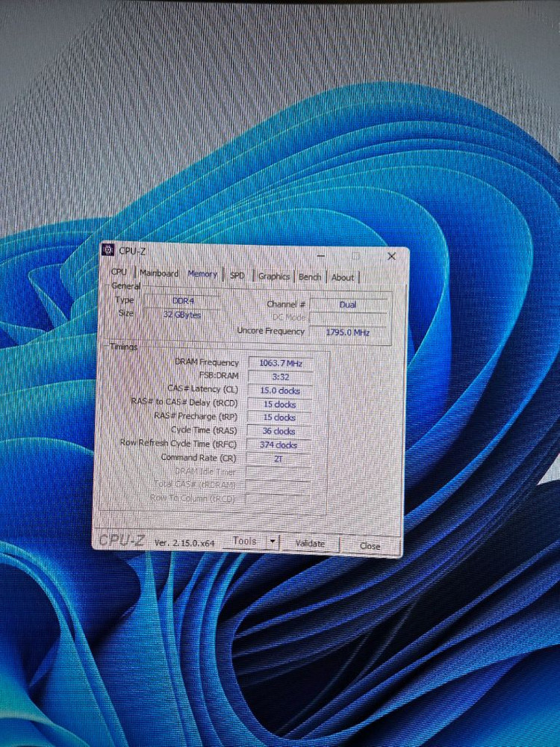Select the Memory tab
Viewport: 560px width, 747px height.
click(202, 274)
